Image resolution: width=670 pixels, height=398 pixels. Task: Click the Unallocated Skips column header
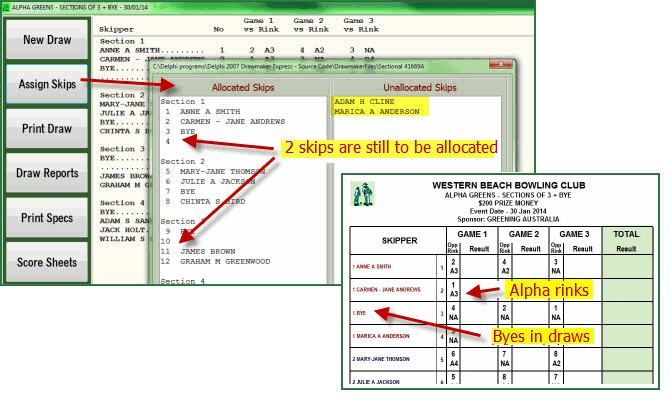click(420, 87)
